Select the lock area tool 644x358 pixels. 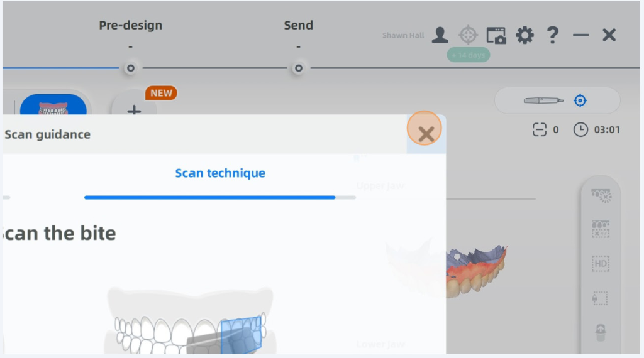pos(601,298)
